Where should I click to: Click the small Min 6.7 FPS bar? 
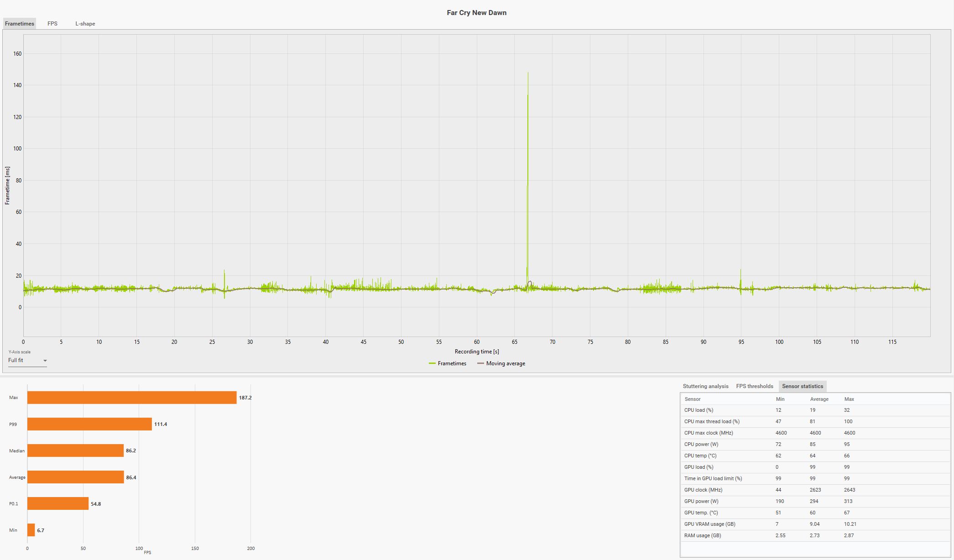31,530
